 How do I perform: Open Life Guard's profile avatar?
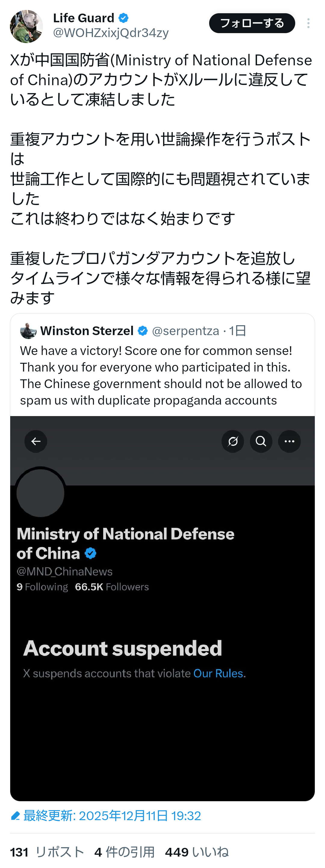click(26, 26)
